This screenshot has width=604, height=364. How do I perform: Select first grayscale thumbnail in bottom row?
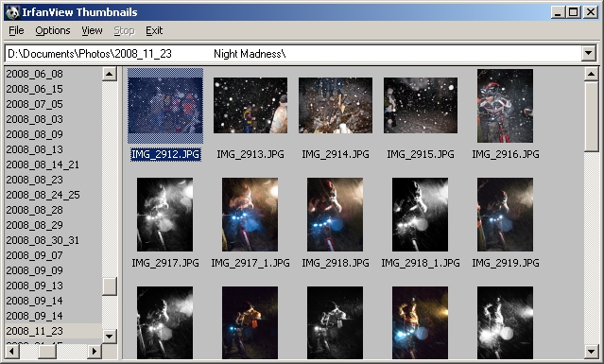164,322
